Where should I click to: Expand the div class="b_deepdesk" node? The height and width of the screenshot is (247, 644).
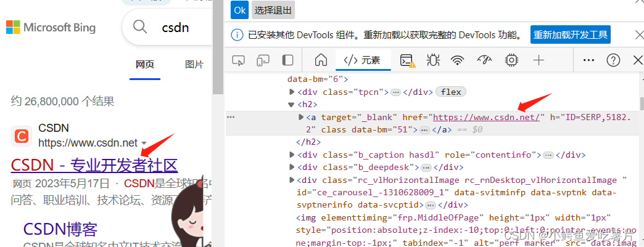[292, 168]
